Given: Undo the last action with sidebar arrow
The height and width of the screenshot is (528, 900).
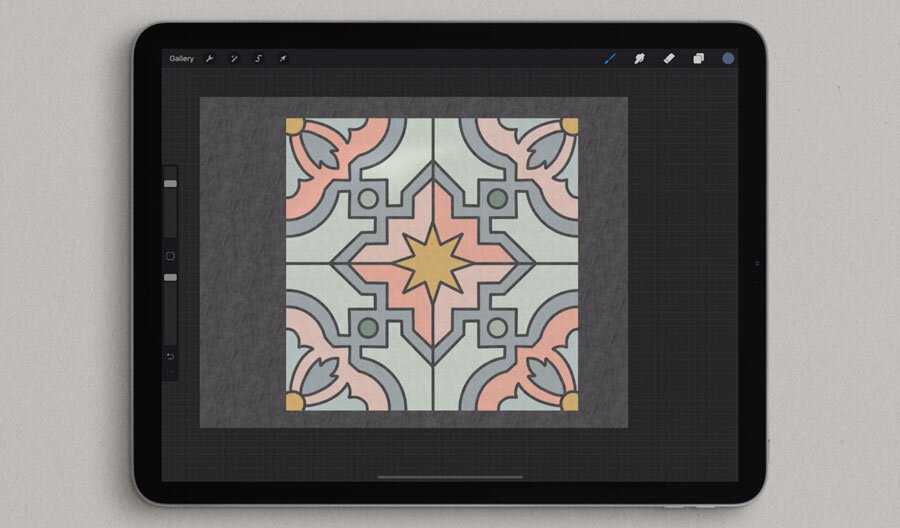Looking at the screenshot, I should 170,356.
